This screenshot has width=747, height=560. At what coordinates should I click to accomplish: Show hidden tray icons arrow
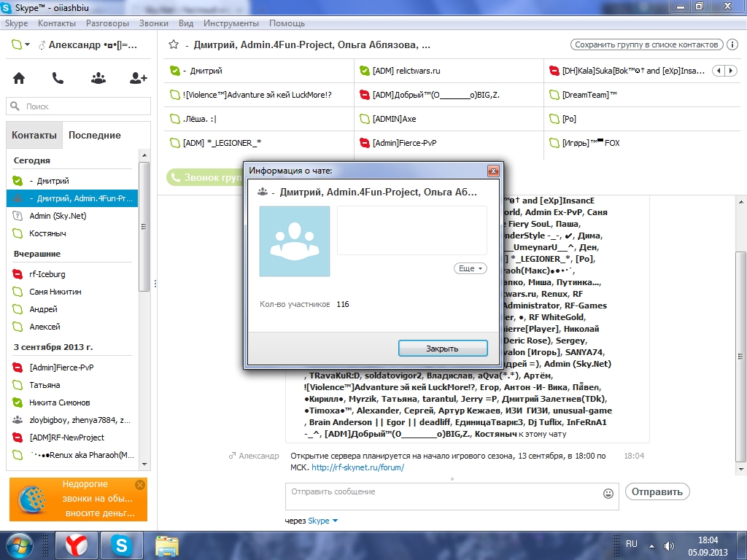click(x=651, y=545)
